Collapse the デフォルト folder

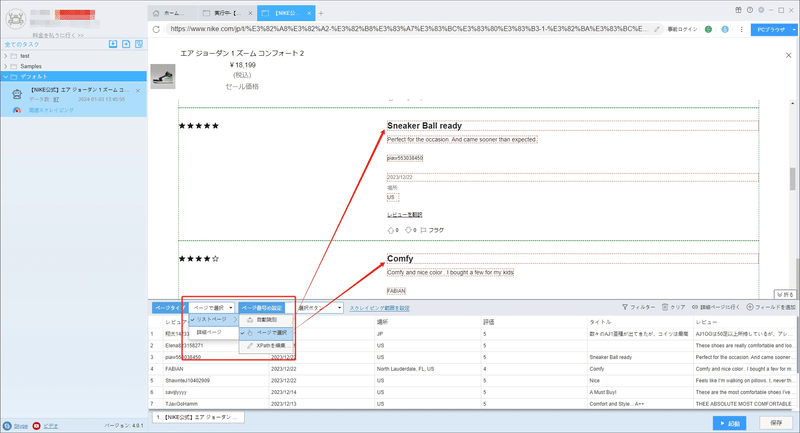6,77
